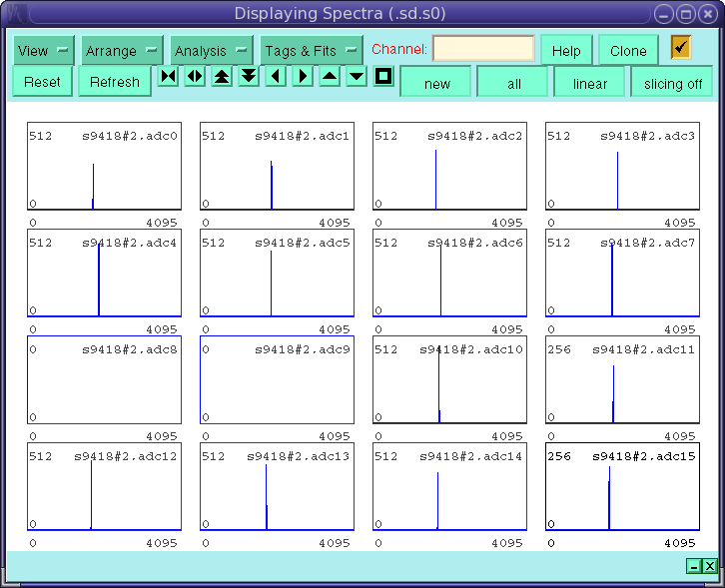Click the Reset button
Image resolution: width=725 pixels, height=588 pixels.
tap(42, 82)
